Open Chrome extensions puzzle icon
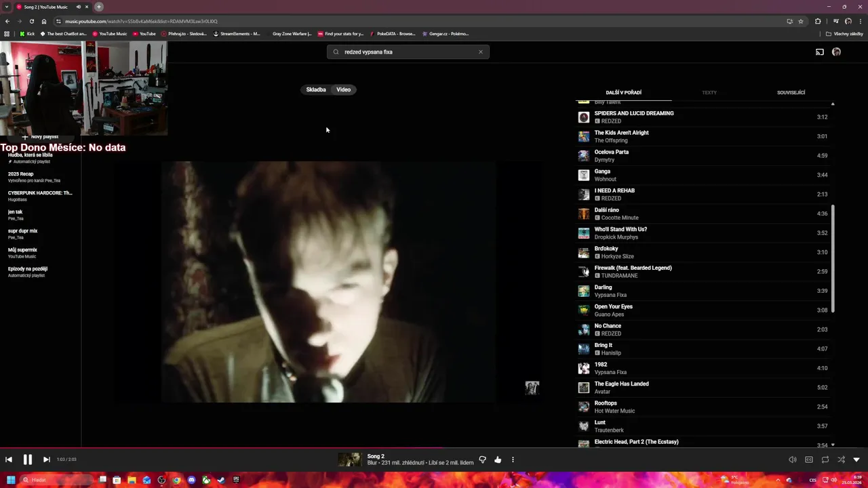Screen dimensions: 868x488 tap(818, 21)
